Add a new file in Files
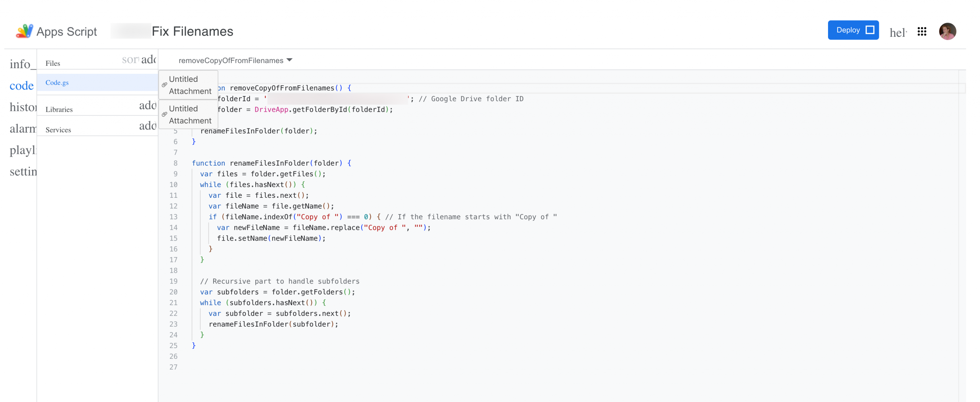The image size is (980, 402). tap(149, 60)
